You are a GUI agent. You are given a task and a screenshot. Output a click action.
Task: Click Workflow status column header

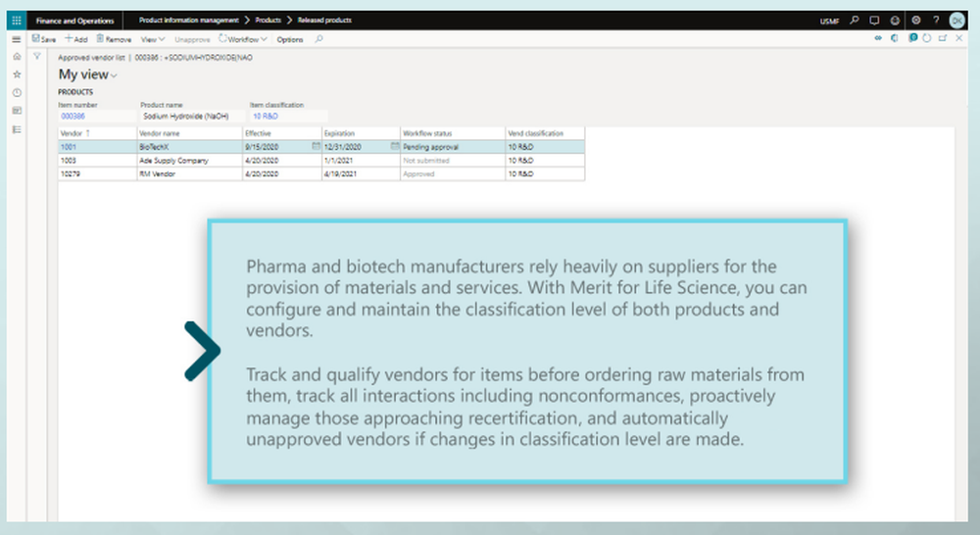click(453, 133)
